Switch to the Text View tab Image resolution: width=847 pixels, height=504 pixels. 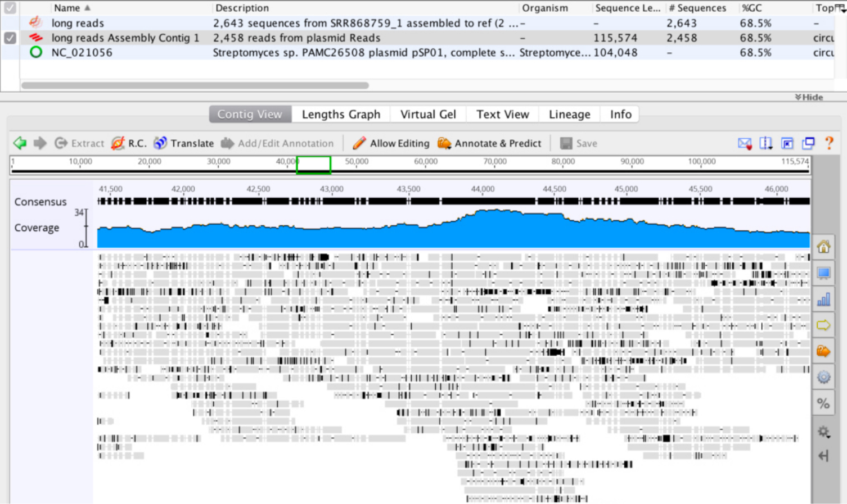pos(503,114)
